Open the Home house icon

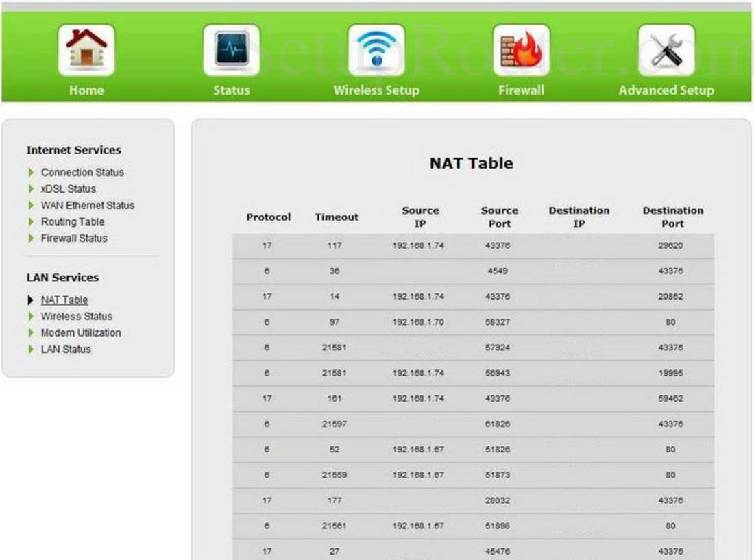click(x=86, y=50)
